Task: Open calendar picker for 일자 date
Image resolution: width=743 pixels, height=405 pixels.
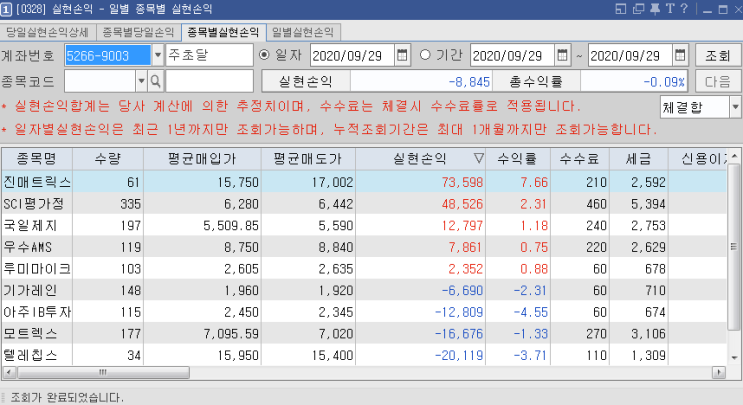Action: coord(402,55)
